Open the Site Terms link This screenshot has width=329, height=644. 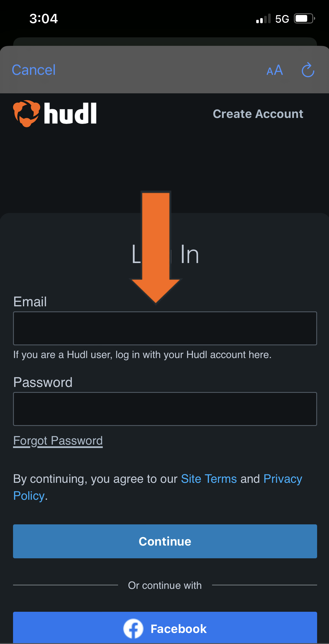(x=208, y=479)
